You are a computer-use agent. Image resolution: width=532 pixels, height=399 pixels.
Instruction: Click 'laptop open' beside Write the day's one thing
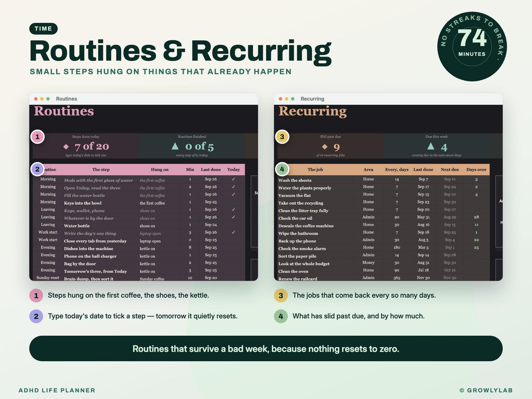point(150,234)
